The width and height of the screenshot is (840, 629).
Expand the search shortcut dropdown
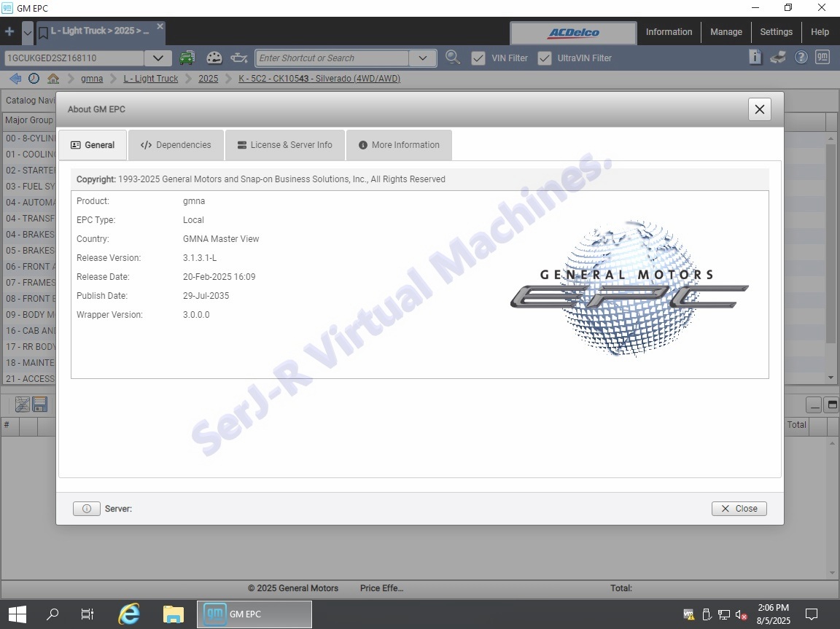click(x=423, y=58)
